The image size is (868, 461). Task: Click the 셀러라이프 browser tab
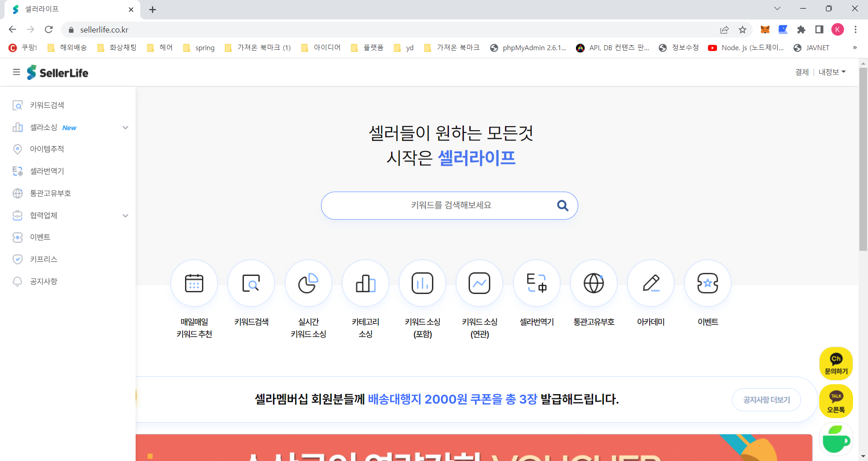[72, 9]
